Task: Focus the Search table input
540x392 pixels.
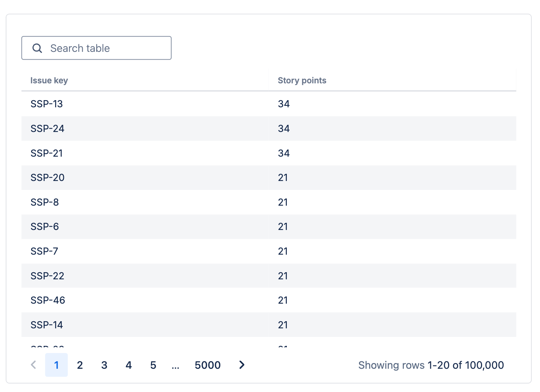Action: (104, 48)
